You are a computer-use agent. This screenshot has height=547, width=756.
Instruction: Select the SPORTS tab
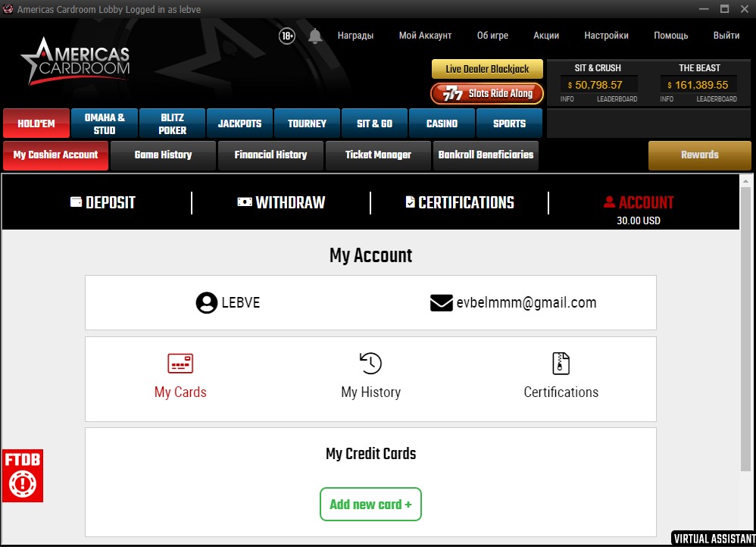[x=510, y=123]
